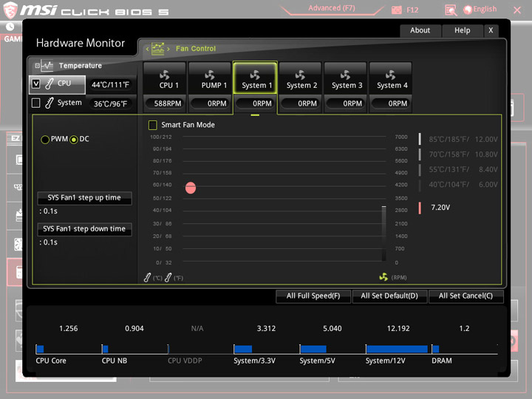Click the CPU temperature 44°C/111°F value

click(110, 85)
